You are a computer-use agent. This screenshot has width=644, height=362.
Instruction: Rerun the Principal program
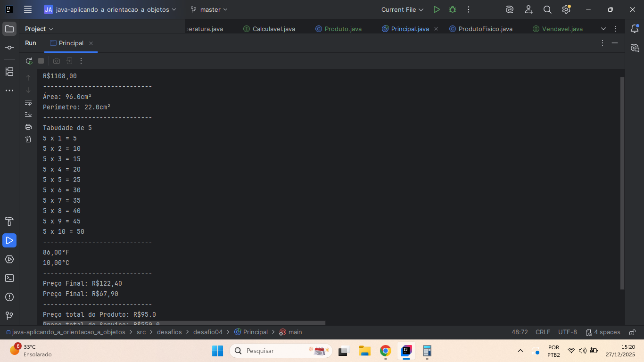(29, 61)
